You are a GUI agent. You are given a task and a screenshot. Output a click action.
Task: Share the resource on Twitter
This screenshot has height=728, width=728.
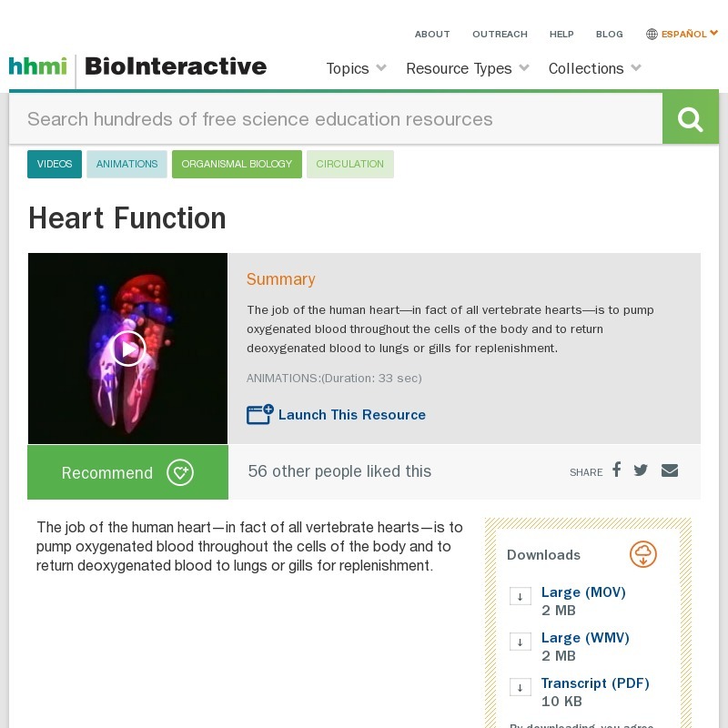(x=641, y=470)
